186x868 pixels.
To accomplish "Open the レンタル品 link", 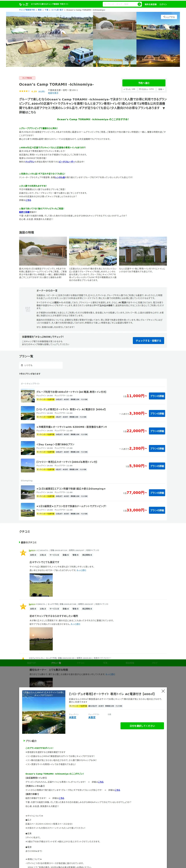I will click(60, 177).
